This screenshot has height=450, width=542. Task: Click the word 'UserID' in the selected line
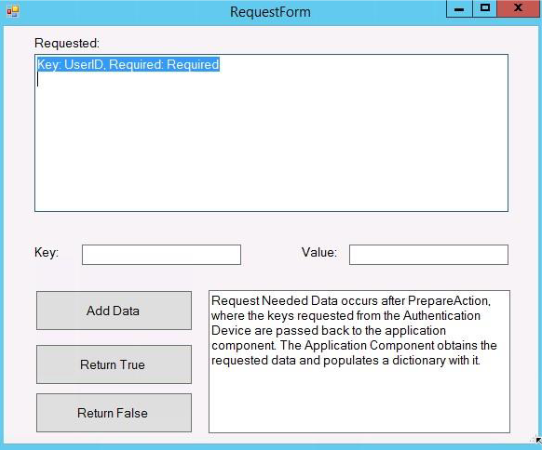84,64
